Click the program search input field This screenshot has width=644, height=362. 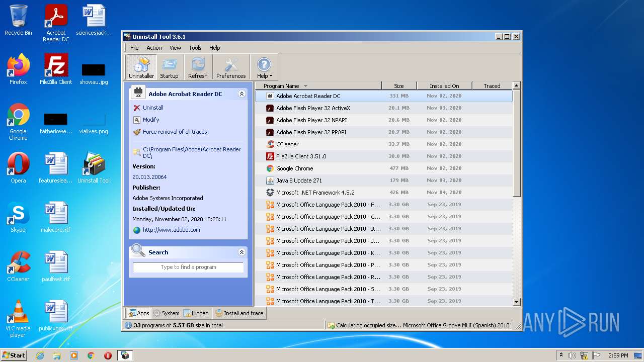(188, 267)
